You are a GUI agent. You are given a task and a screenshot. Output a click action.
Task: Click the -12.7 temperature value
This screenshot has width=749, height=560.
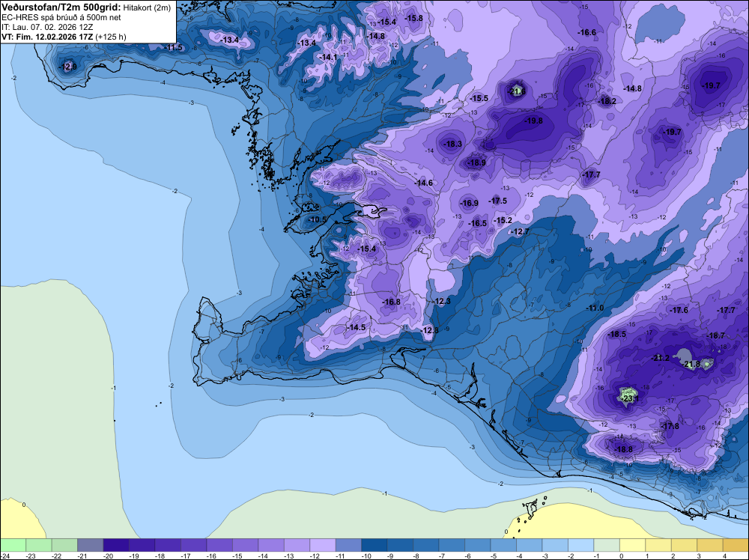(521, 231)
